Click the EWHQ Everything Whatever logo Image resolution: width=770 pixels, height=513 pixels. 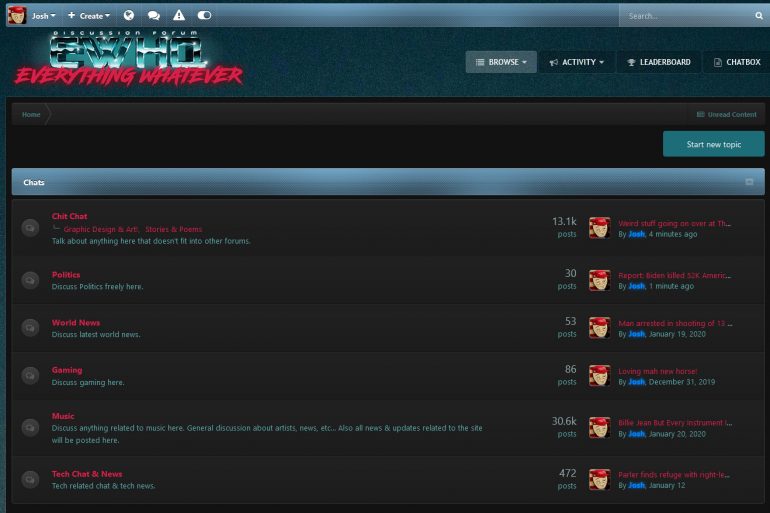pos(128,59)
